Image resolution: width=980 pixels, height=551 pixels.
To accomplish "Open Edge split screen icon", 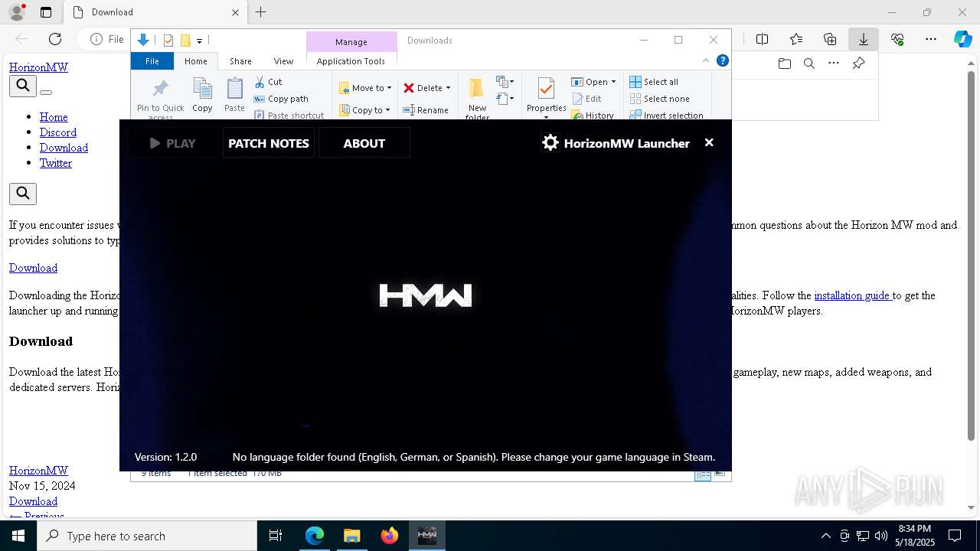I will coord(763,39).
